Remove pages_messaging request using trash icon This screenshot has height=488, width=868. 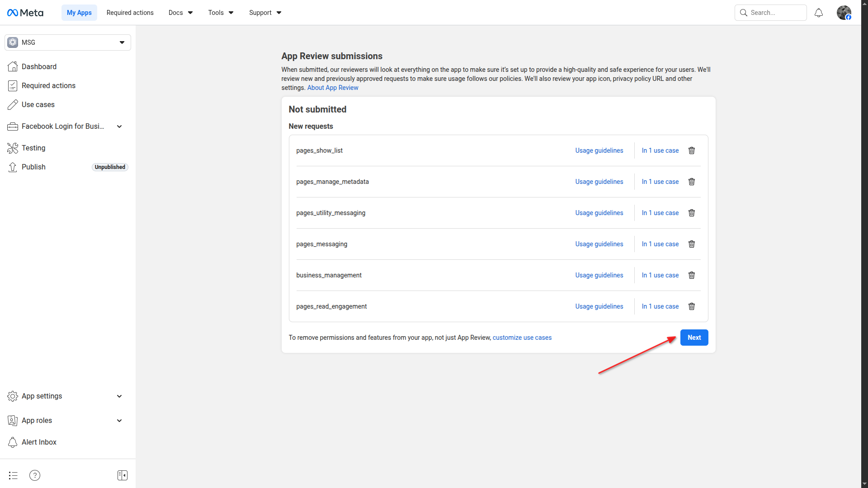[691, 244]
